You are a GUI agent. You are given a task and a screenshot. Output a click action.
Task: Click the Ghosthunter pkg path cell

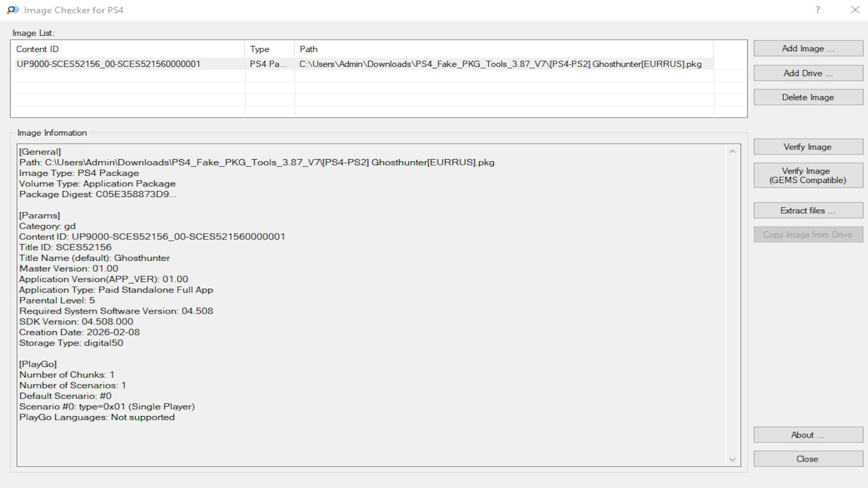(500, 64)
